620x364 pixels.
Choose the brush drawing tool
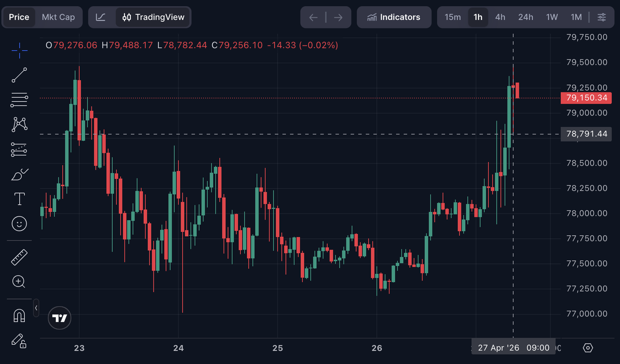[19, 174]
